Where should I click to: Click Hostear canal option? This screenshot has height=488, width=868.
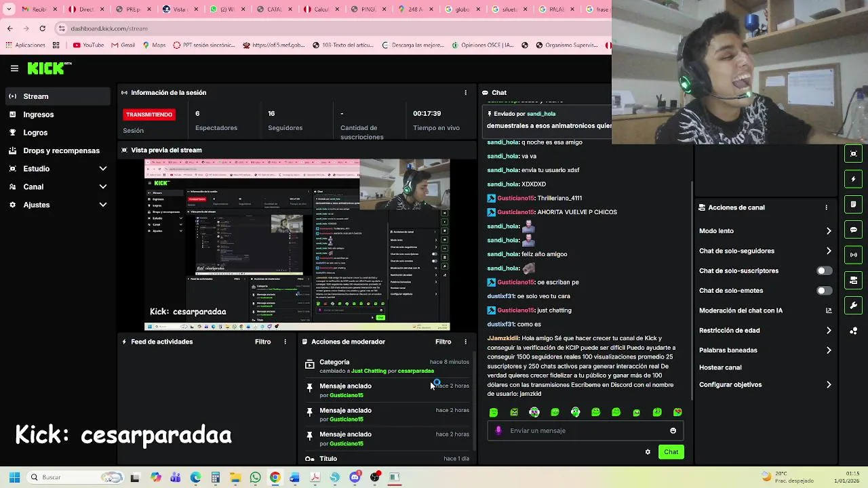click(720, 367)
